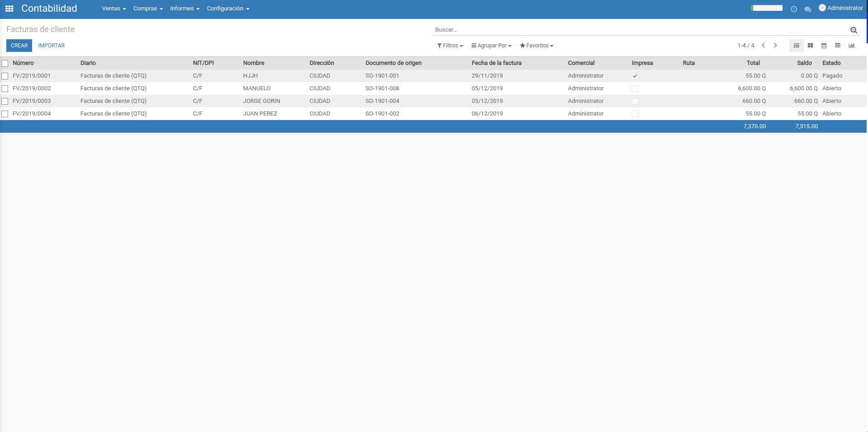868x432 pixels.
Task: Sort by Documento de origen header
Action: click(394, 63)
